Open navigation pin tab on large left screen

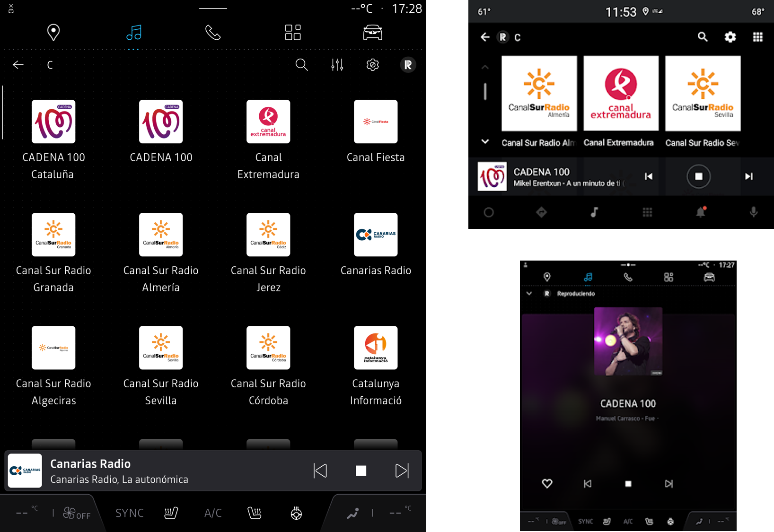(x=53, y=32)
